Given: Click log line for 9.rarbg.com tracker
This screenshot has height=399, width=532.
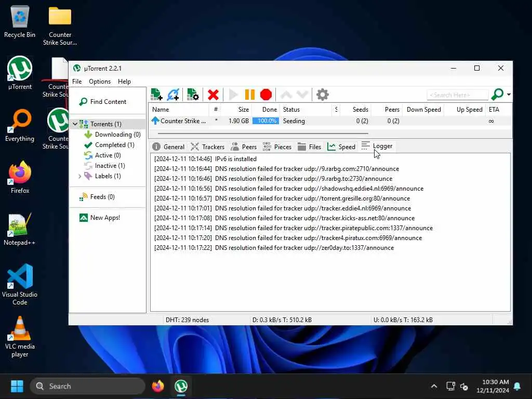Looking at the screenshot, I should 276,169.
